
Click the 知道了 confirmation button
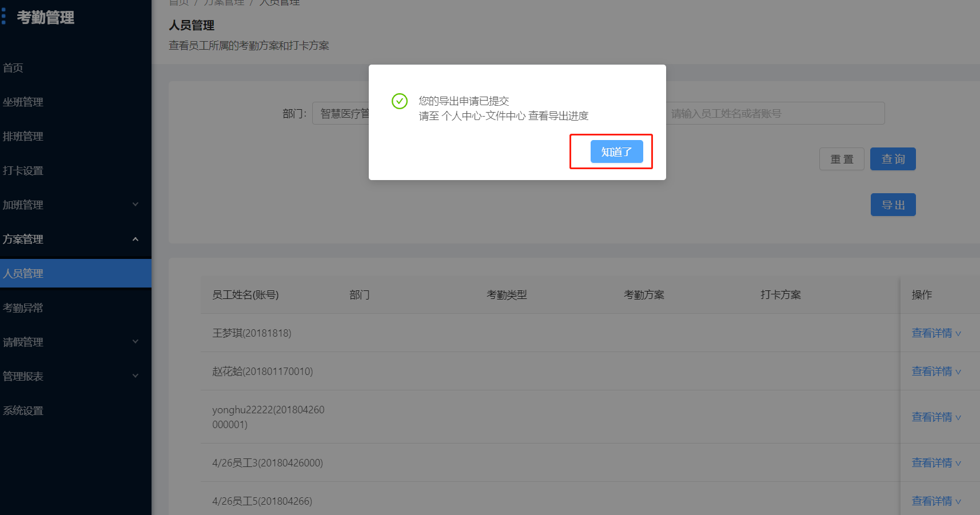click(x=616, y=151)
